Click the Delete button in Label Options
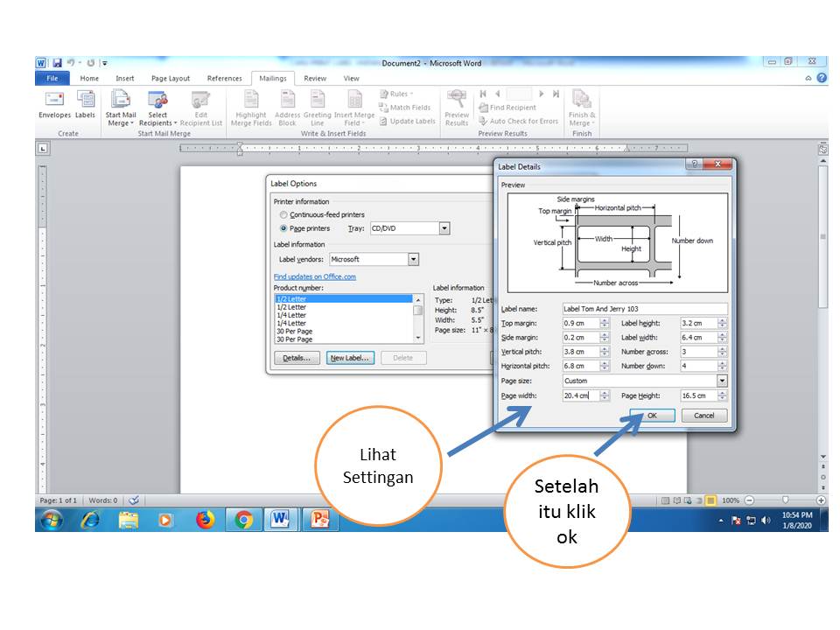The image size is (840, 630). pos(402,358)
